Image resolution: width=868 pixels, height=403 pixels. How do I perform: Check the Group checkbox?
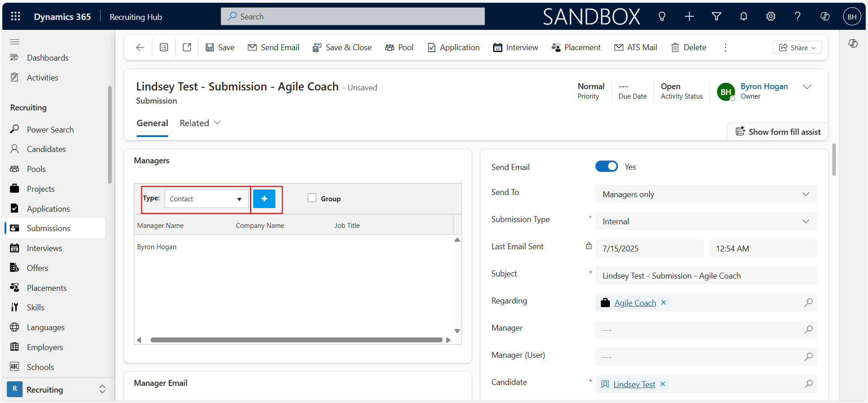click(312, 198)
